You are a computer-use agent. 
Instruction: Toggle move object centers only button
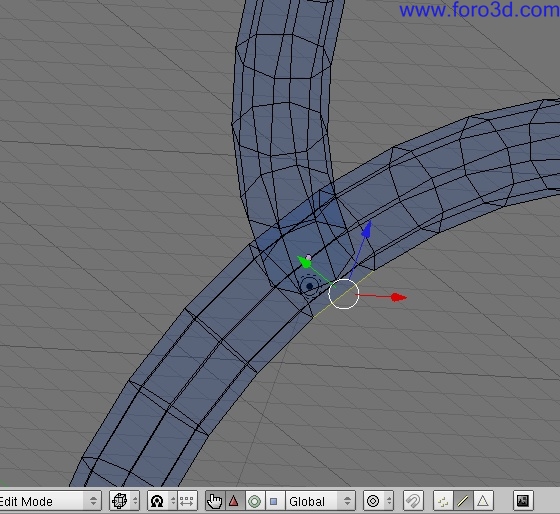point(187,501)
